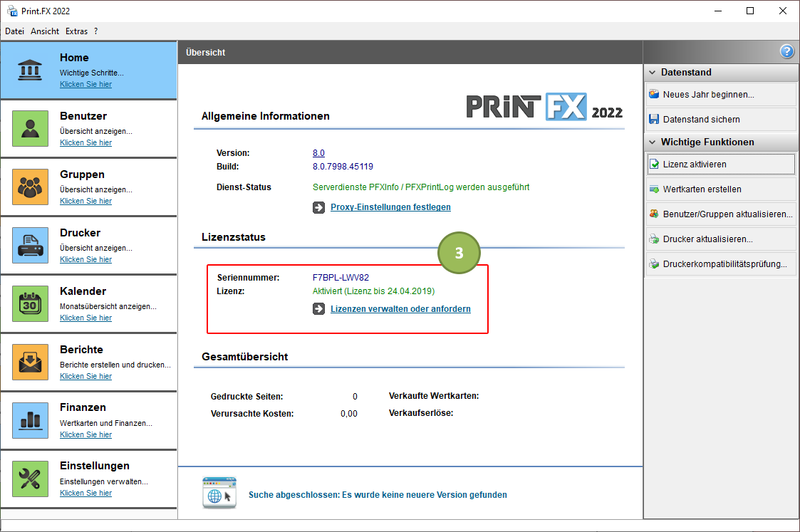Click the Druckerkompatibilitätsprüfung printer icon
This screenshot has width=800, height=532.
tap(654, 264)
